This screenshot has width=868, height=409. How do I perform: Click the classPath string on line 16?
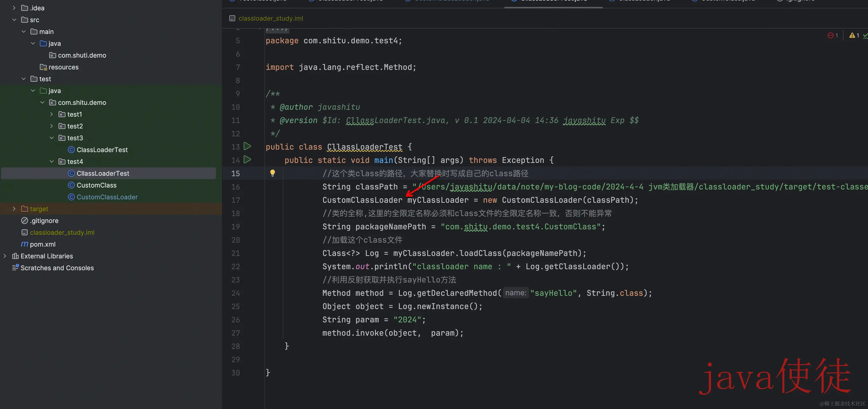tap(640, 187)
